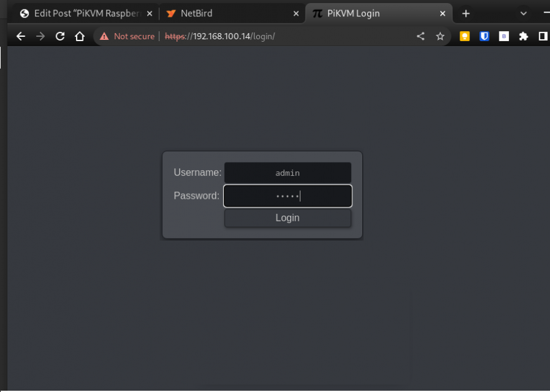Open the Bitwarden shield extension

(x=485, y=36)
